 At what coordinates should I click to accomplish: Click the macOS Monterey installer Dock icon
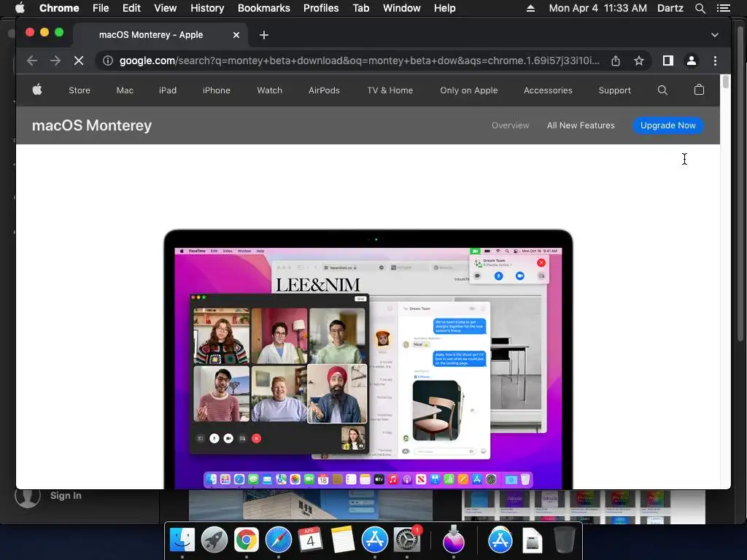(x=453, y=540)
